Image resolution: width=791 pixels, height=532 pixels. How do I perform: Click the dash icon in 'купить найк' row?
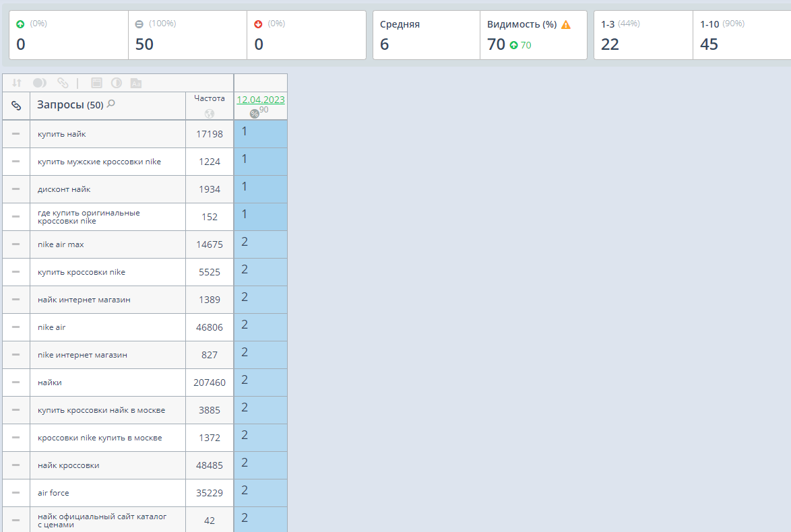coord(16,134)
